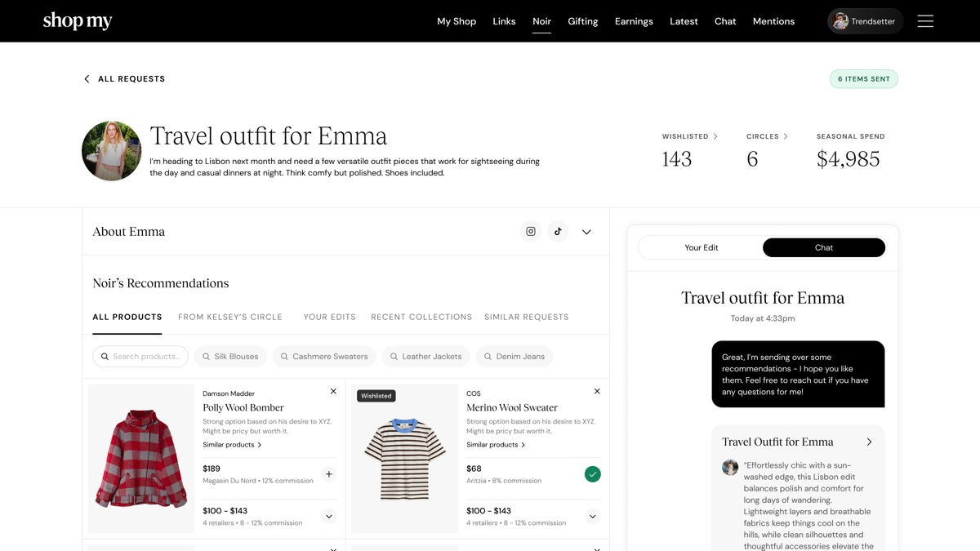Screen dimensions: 980x551
Task: View similar products for Polly Wool Bomber
Action: tap(232, 445)
